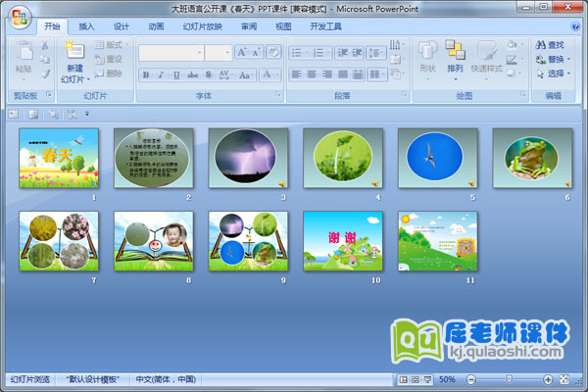588x392 pixels.
Task: Select slide 10 thank-you thumbnail
Action: 342,241
